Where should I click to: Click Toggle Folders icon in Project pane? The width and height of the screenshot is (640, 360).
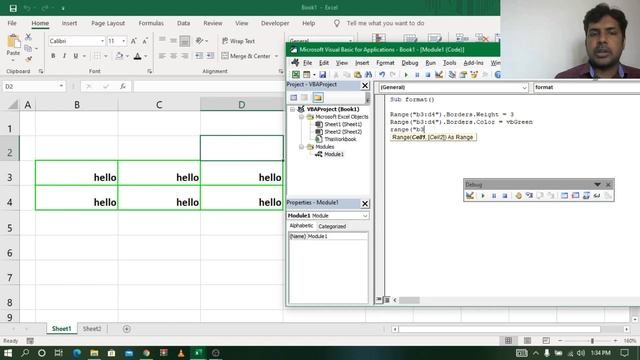coord(318,98)
